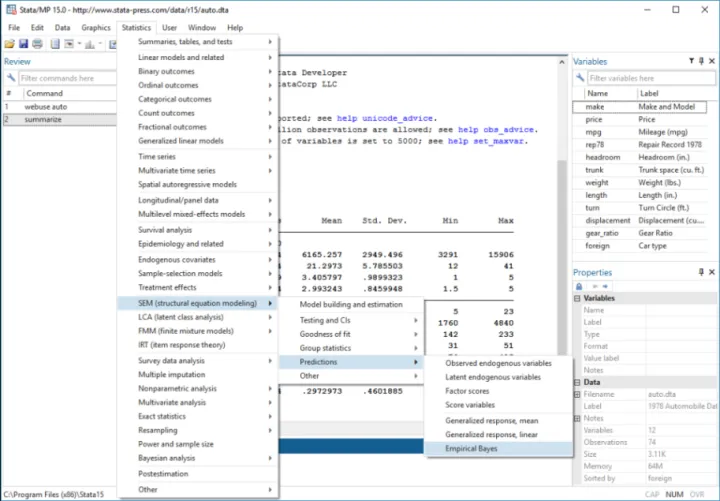720x501 pixels.
Task: Select the summarize command in Review
Action: 45,119
